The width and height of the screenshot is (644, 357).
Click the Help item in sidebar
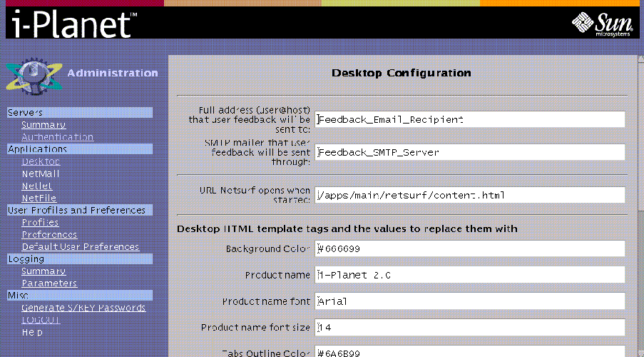[x=32, y=332]
